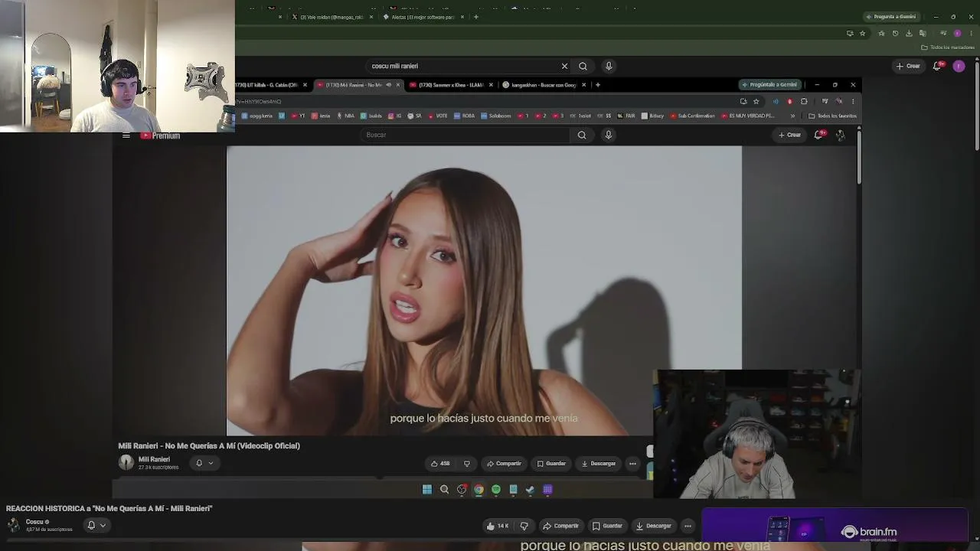Click the inner page vertical scrollbar
The image size is (980, 551).
[x=859, y=157]
